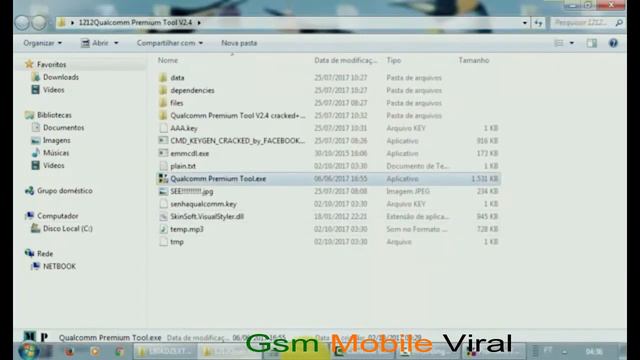This screenshot has width=640, height=360.
Task: Open NETBOOK under Rede
Action: [59, 267]
